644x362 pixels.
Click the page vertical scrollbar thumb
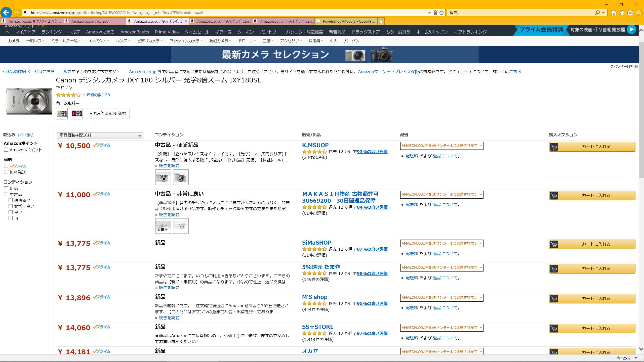pyautogui.click(x=641, y=109)
